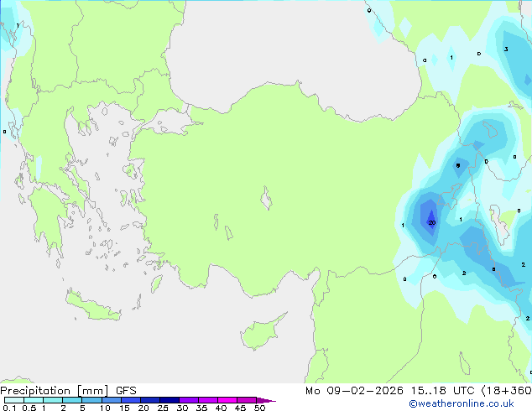Pick the 35 to 40 mm legend swatch
The image size is (532, 411).
[x=208, y=400]
